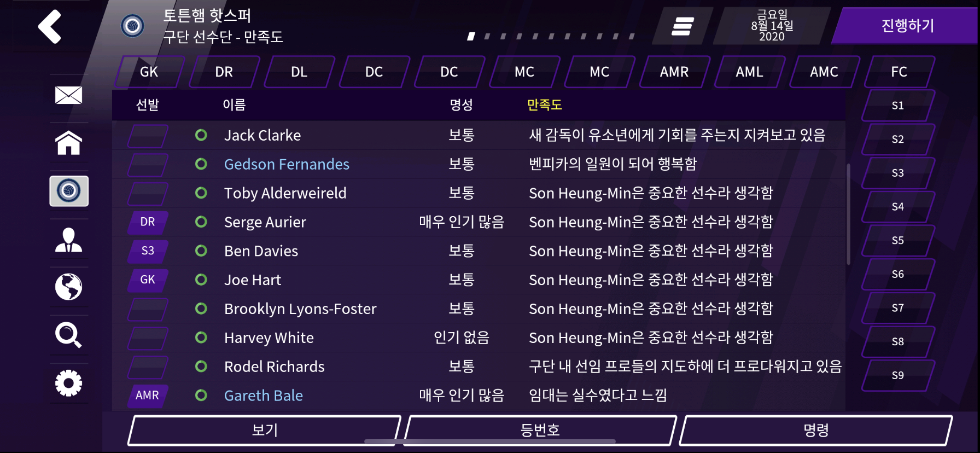Open the manager profile person icon
The height and width of the screenshot is (453, 980).
click(x=69, y=240)
